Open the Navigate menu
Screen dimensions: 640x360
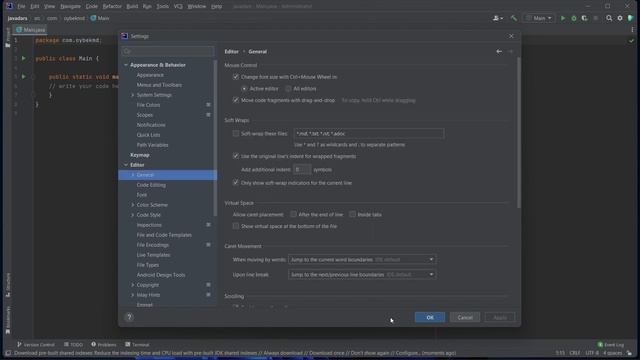tap(70, 6)
